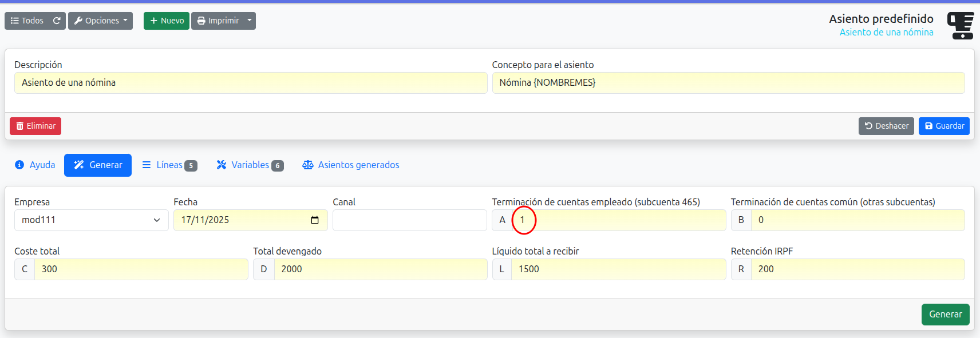
Task: Click the letter B field prefix
Action: pos(741,220)
